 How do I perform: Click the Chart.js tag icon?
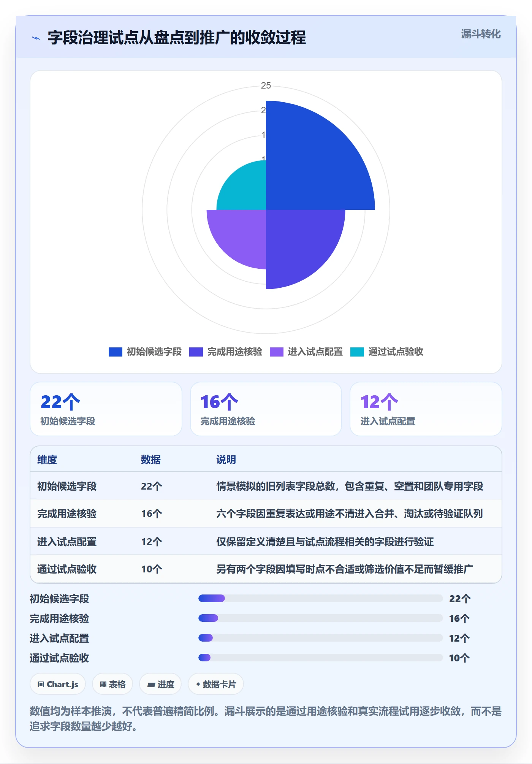click(x=41, y=685)
